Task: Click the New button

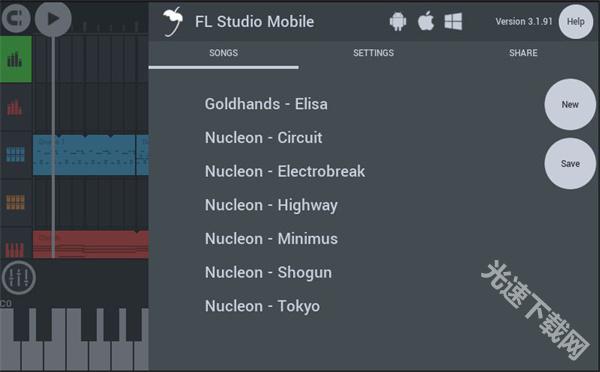Action: (x=570, y=104)
